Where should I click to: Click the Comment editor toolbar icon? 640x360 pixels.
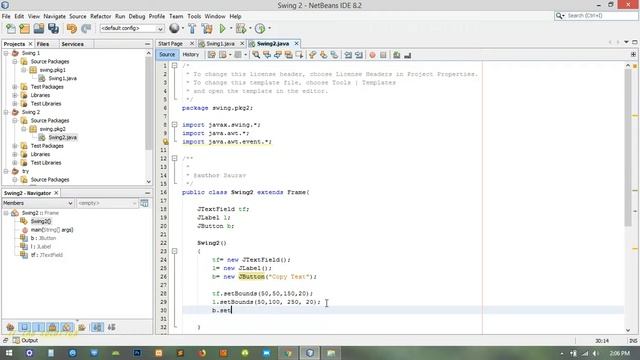tap(396, 55)
